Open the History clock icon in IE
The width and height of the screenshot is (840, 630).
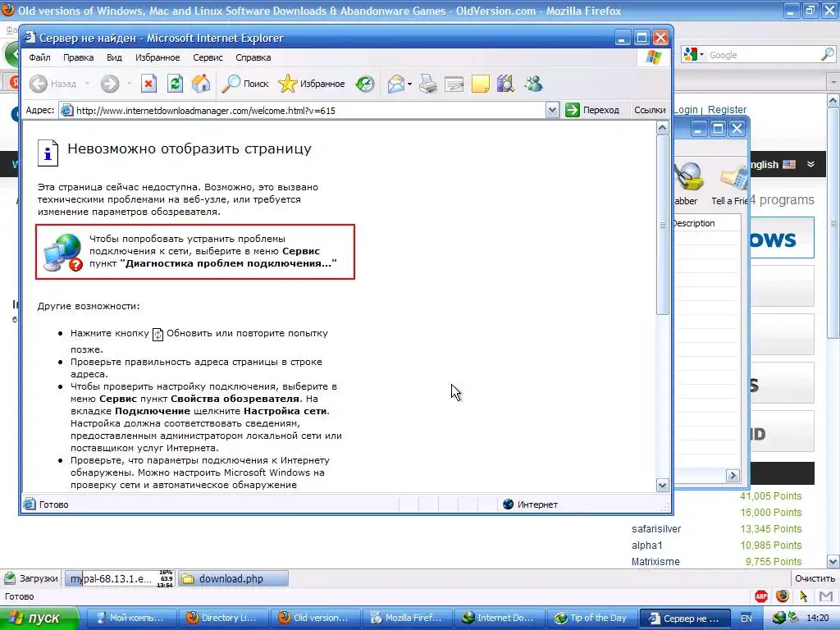tap(365, 84)
